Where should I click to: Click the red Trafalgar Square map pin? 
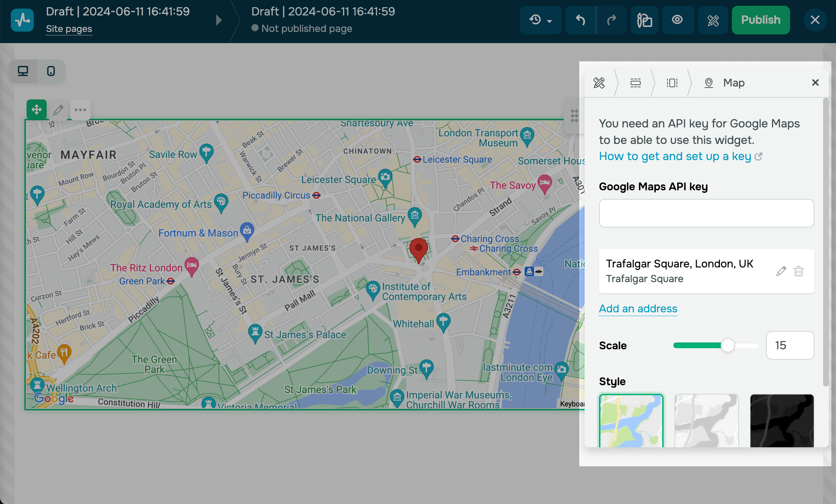(x=418, y=250)
